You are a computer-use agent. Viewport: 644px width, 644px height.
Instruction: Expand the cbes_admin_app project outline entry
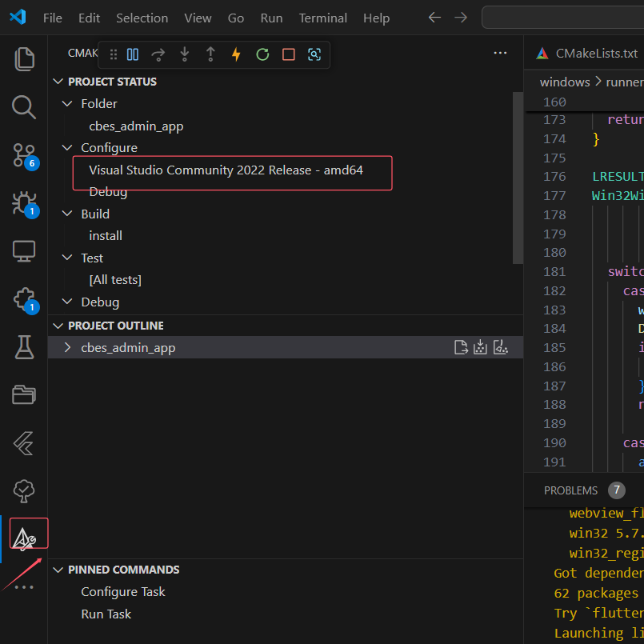67,347
